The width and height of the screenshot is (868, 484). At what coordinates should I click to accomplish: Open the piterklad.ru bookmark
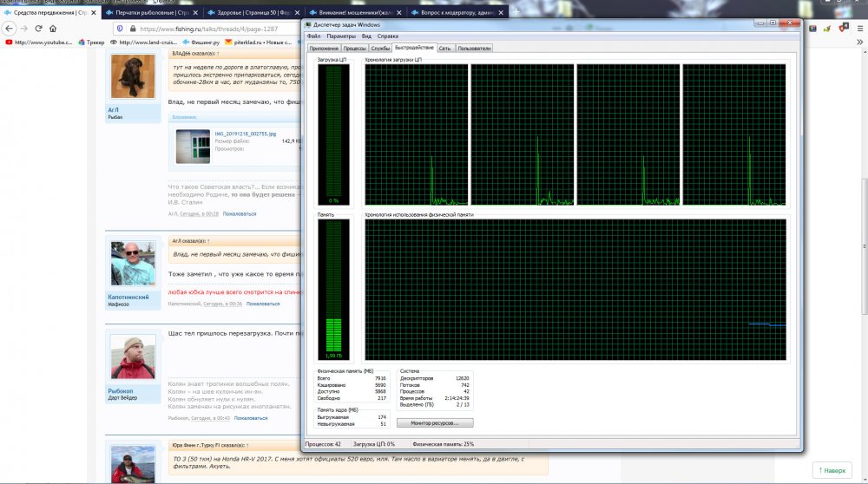(258, 42)
